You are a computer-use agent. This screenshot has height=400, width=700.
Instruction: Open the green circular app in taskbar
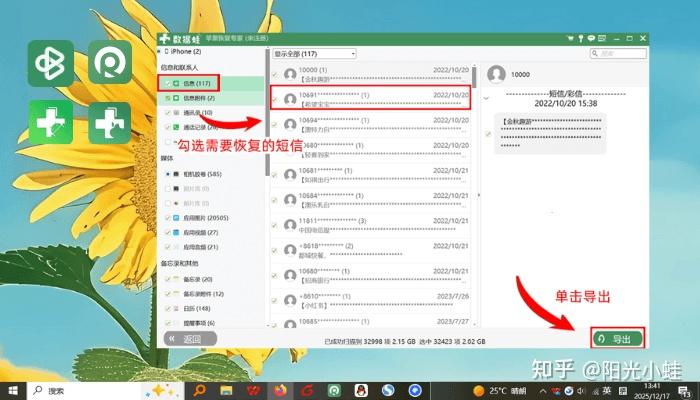[334, 391]
